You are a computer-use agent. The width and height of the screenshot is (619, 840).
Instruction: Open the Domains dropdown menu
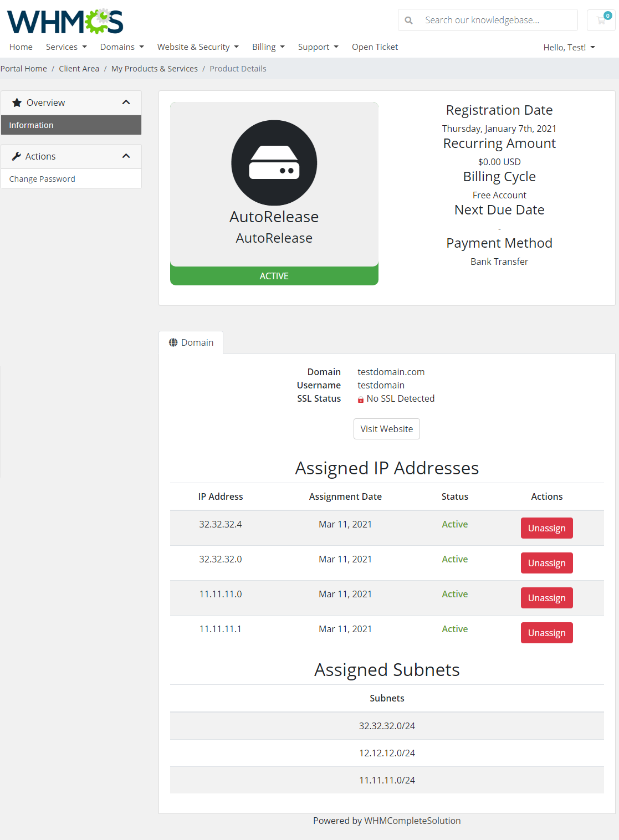click(122, 47)
